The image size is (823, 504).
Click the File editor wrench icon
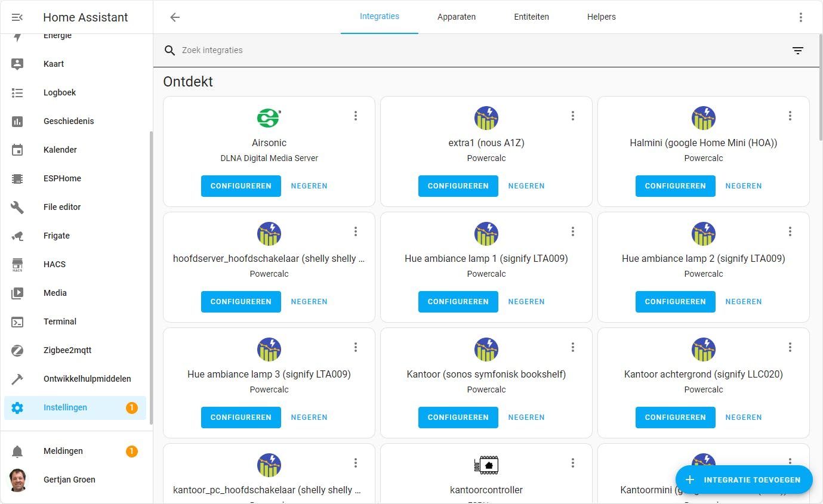click(x=17, y=207)
